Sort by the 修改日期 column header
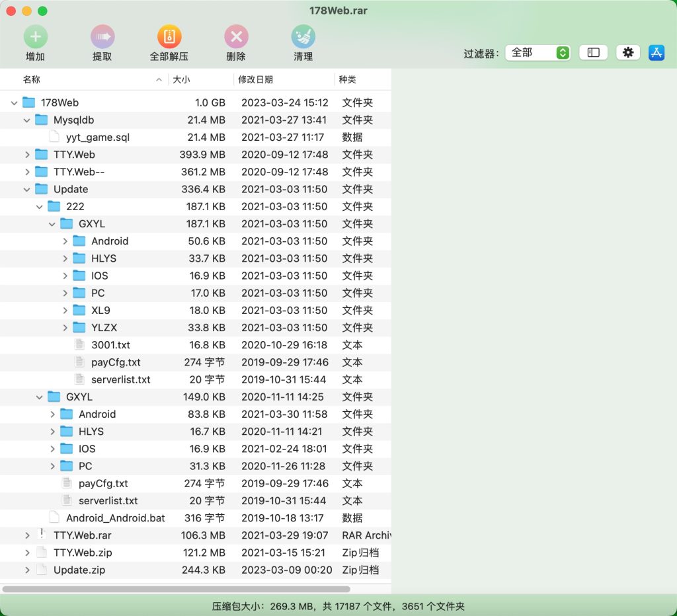The image size is (677, 616). click(x=255, y=80)
